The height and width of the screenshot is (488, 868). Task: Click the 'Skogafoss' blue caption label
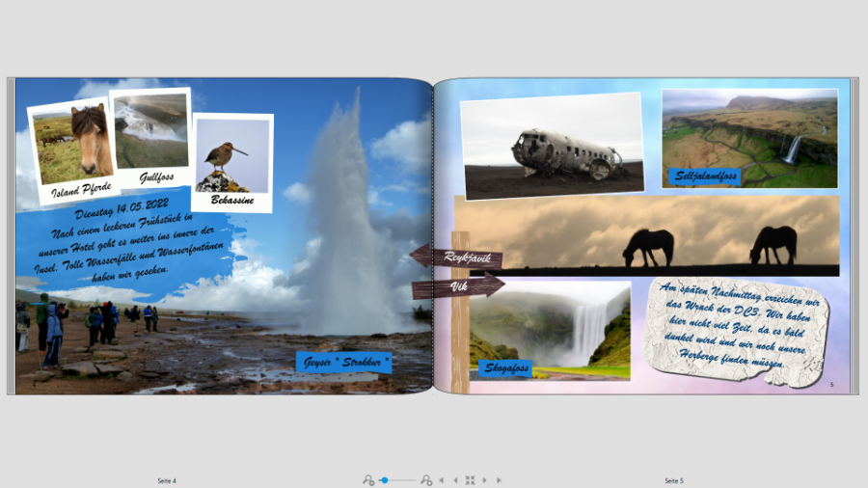pyautogui.click(x=505, y=368)
